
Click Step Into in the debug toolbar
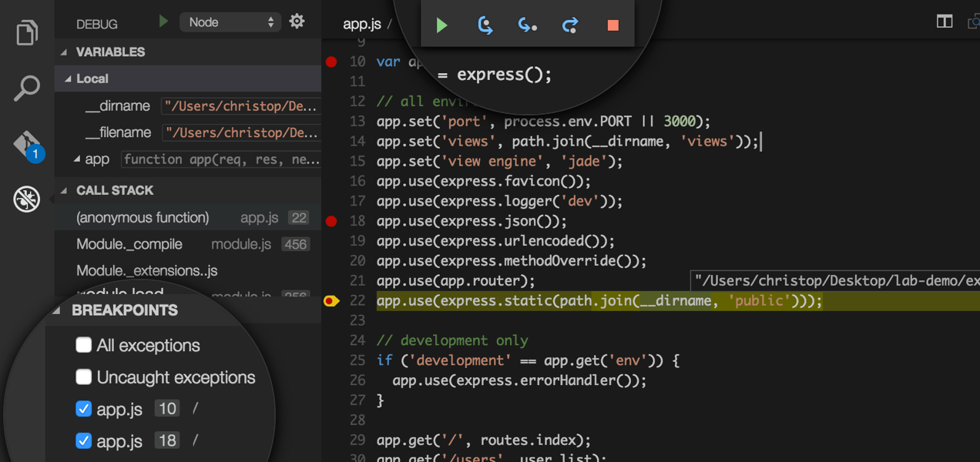coord(527,25)
